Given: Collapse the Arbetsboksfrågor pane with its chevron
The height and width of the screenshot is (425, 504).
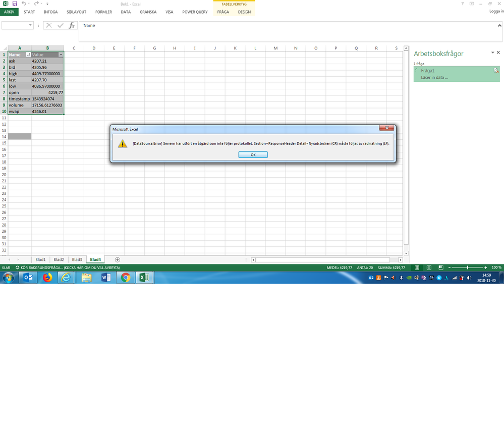Looking at the screenshot, I should tap(492, 52).
